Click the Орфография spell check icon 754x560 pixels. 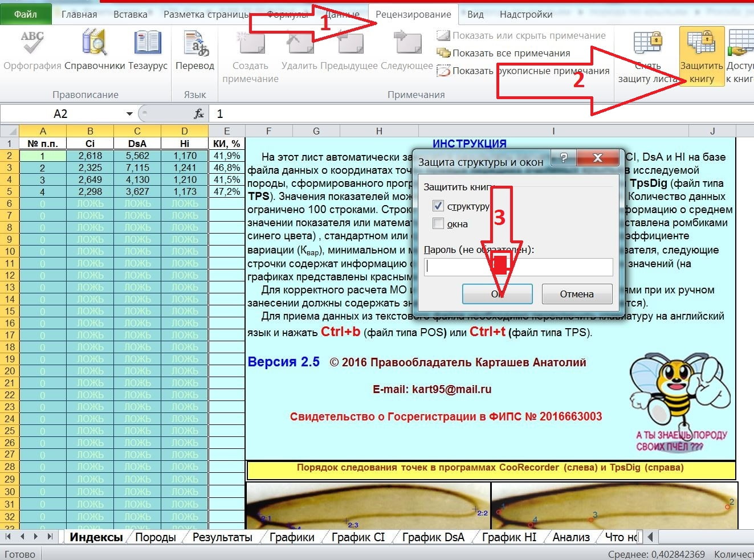(x=32, y=44)
